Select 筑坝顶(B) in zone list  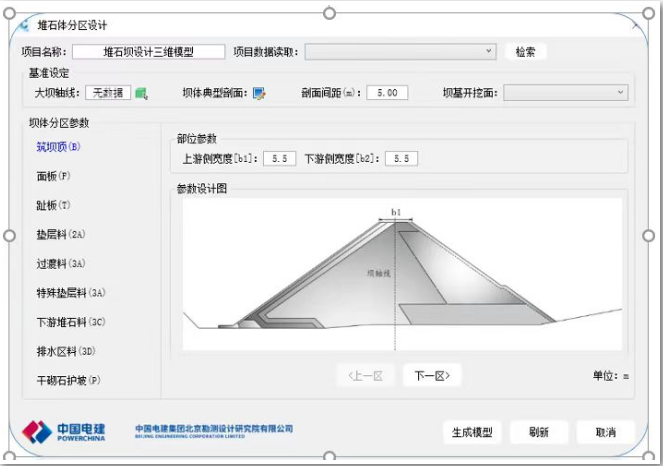pos(58,148)
